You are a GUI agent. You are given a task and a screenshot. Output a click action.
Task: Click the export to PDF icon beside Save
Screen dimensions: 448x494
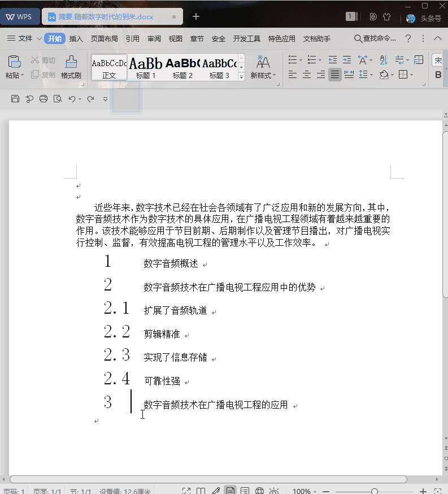pyautogui.click(x=29, y=99)
